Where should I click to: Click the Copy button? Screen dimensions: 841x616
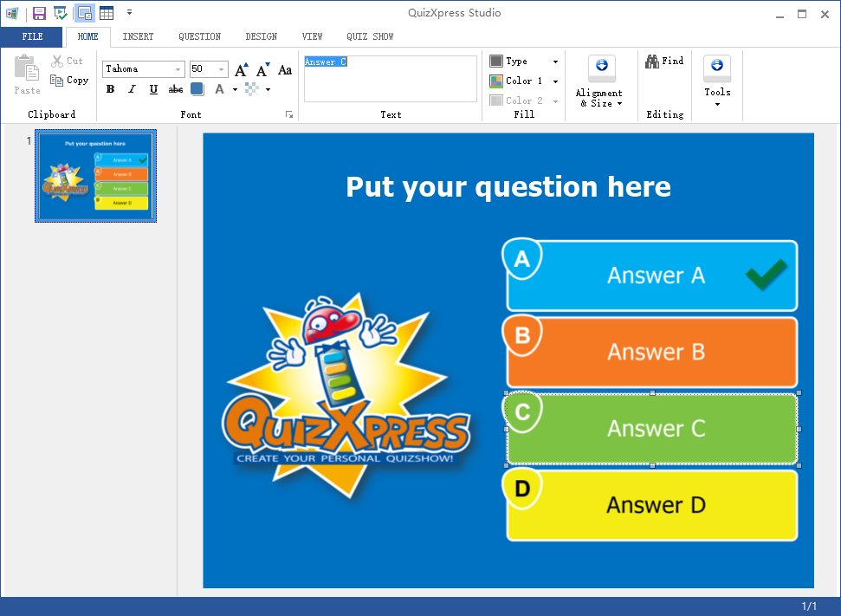coord(69,80)
